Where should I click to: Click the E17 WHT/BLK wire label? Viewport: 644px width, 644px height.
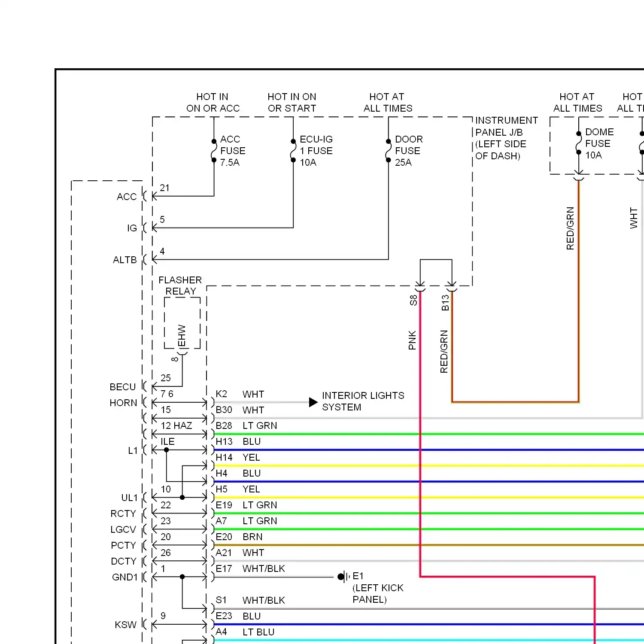tap(250, 568)
